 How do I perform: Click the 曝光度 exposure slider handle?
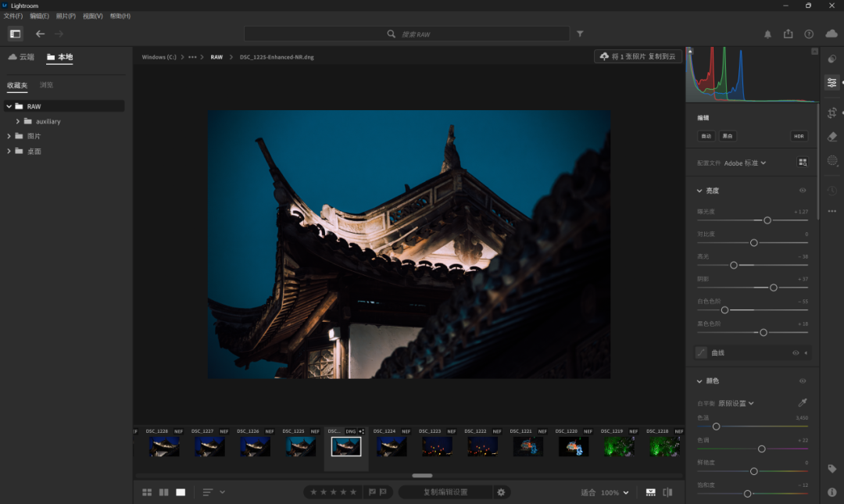pos(767,220)
